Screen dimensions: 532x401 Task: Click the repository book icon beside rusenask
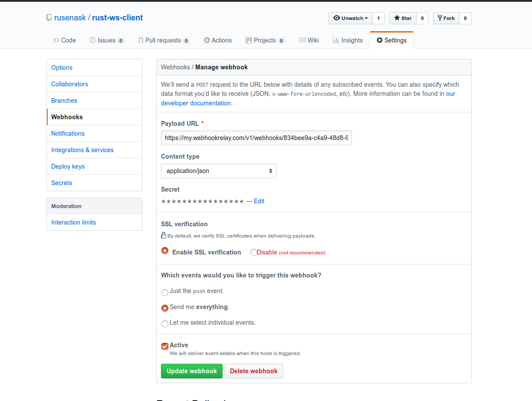pyautogui.click(x=49, y=17)
